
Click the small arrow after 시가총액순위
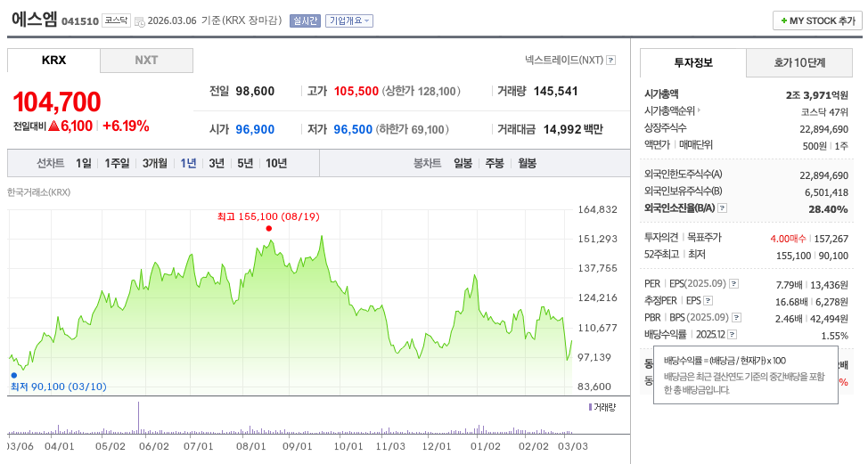pyautogui.click(x=699, y=110)
